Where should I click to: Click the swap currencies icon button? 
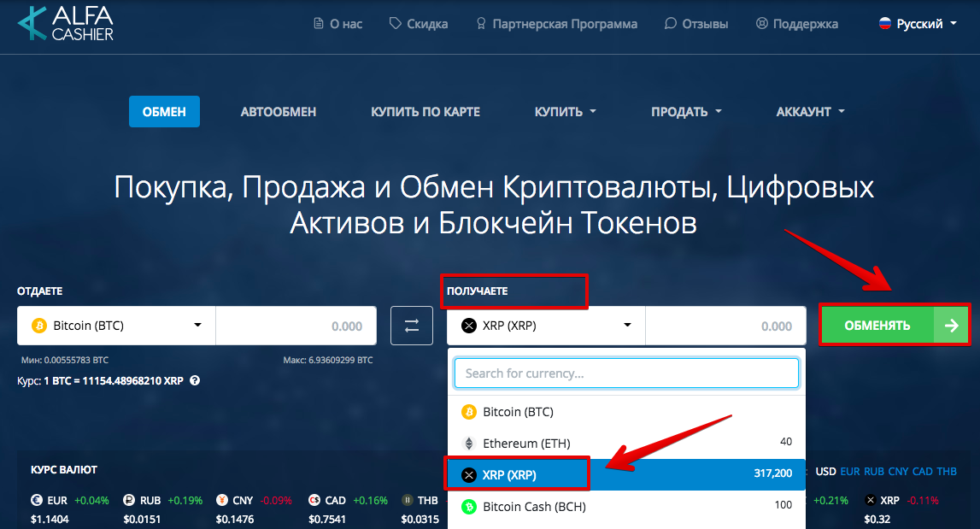(x=412, y=325)
